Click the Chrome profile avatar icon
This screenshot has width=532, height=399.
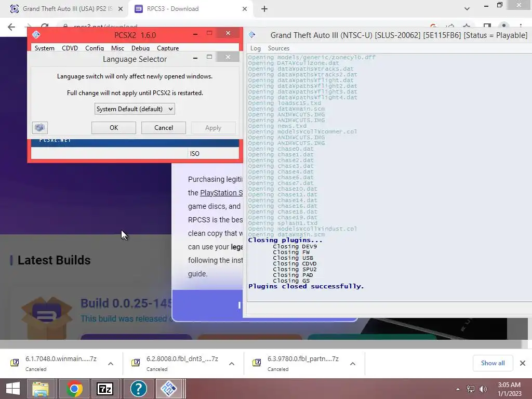[504, 26]
